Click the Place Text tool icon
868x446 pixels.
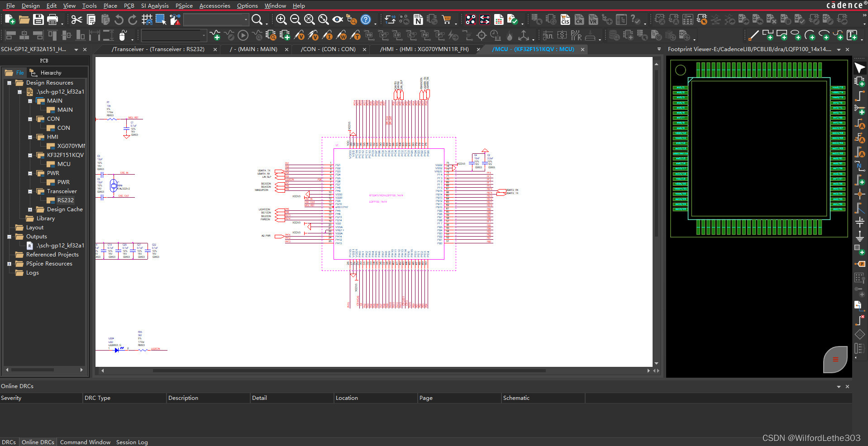tap(852, 35)
